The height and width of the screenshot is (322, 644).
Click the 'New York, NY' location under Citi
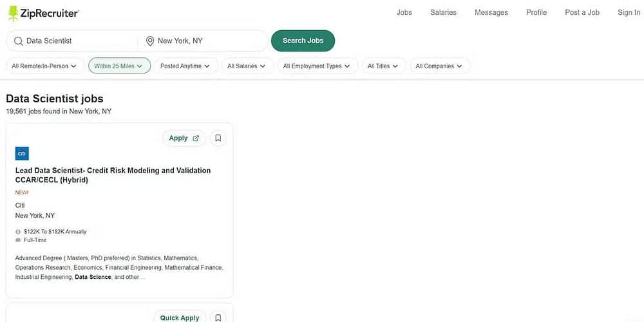35,216
